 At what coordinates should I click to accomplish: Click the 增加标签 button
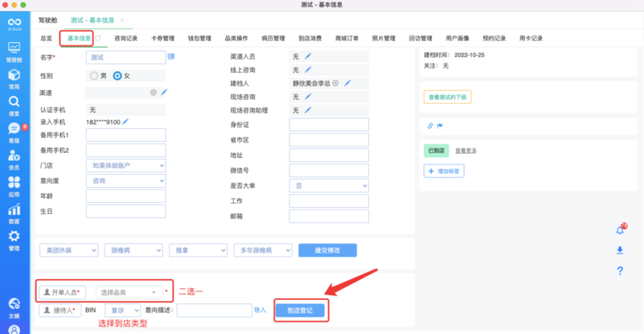[x=444, y=171]
